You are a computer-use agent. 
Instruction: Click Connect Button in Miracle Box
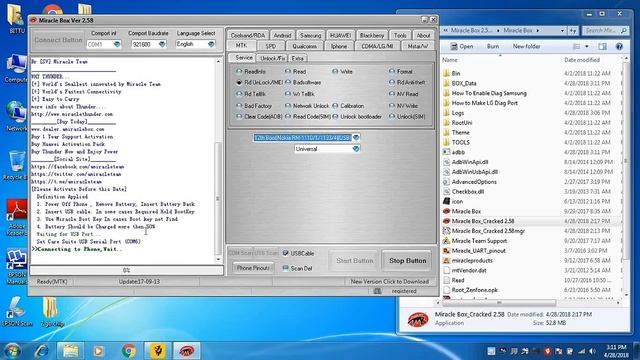click(58, 40)
